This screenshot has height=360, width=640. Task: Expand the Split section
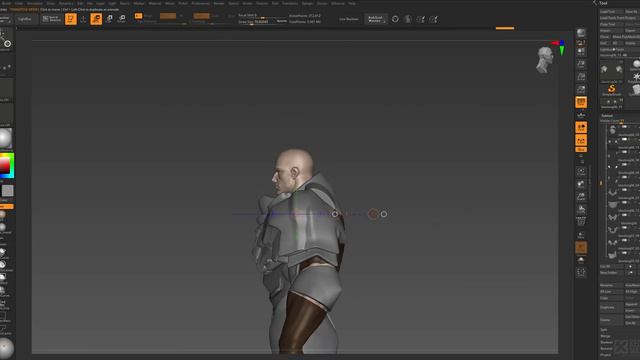(x=604, y=330)
